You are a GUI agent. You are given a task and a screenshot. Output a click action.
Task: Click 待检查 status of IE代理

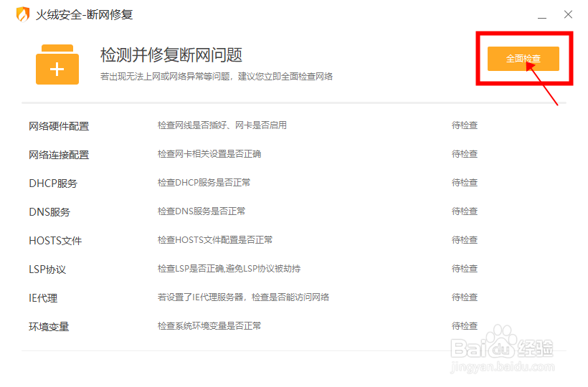(465, 297)
